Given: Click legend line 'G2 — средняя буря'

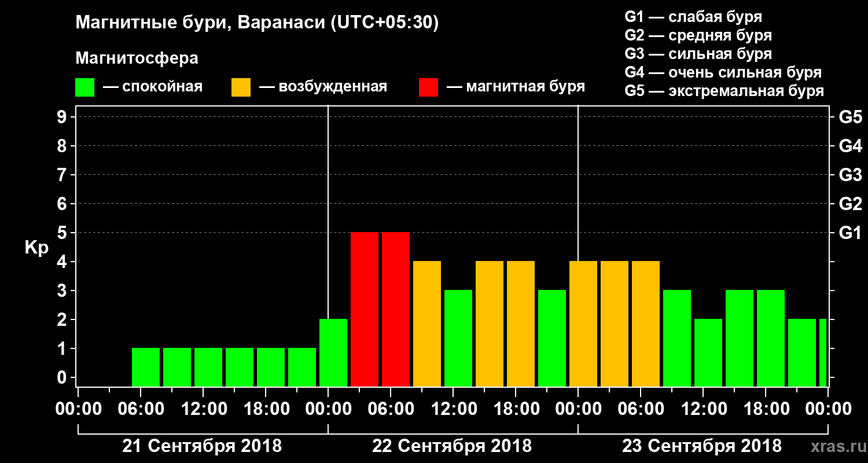Looking at the screenshot, I should [698, 35].
